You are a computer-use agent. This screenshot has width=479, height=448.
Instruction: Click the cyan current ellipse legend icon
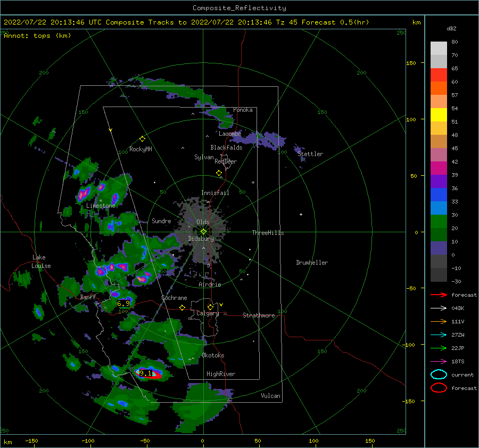pos(439,374)
